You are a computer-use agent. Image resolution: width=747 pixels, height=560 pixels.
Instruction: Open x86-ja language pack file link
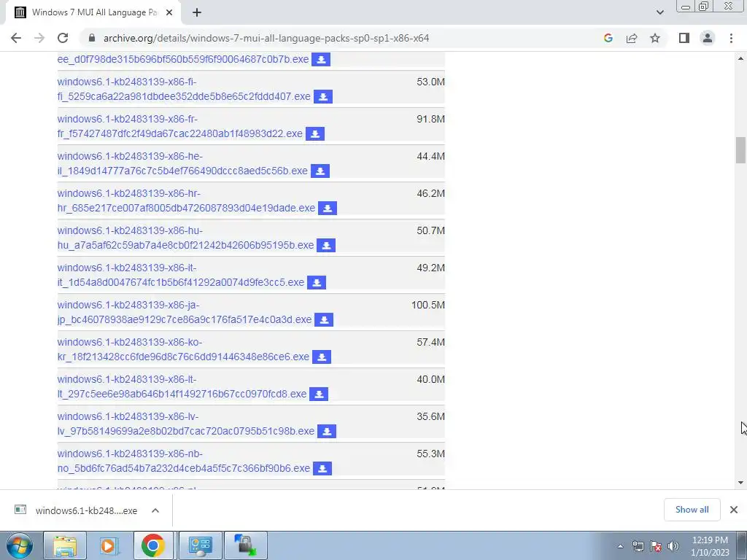click(185, 312)
